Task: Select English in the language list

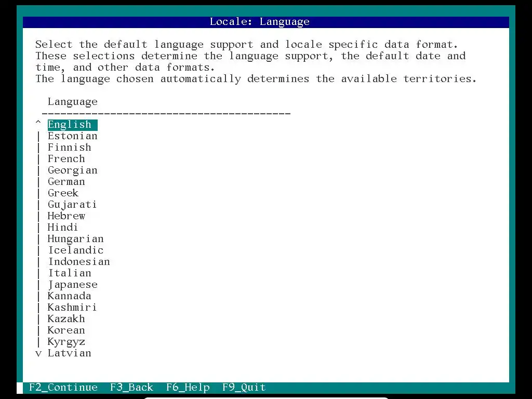Action: (x=72, y=125)
